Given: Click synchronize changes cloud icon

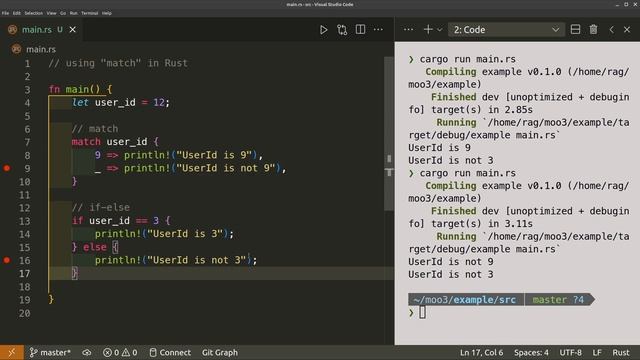Looking at the screenshot, I should (87, 352).
